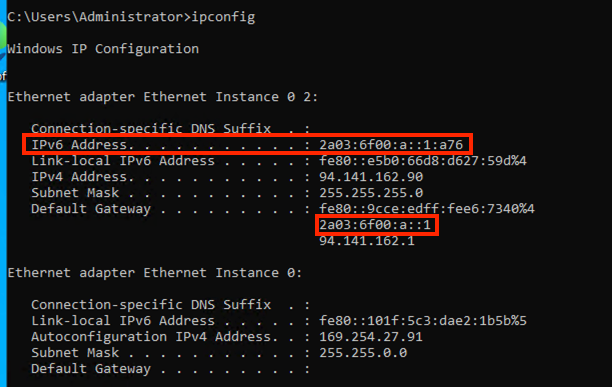612x387 pixels.
Task: Click the first Default Gateway label
Action: tap(91, 209)
